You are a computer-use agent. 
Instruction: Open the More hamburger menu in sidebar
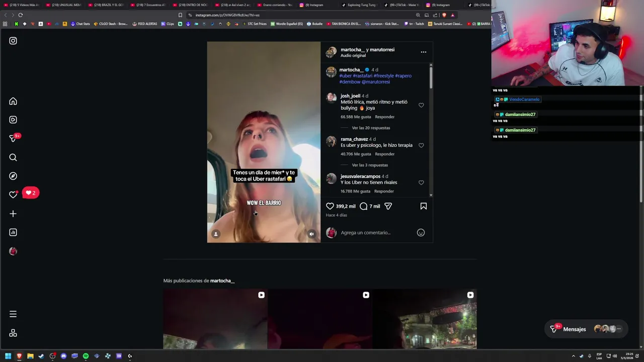pyautogui.click(x=13, y=314)
